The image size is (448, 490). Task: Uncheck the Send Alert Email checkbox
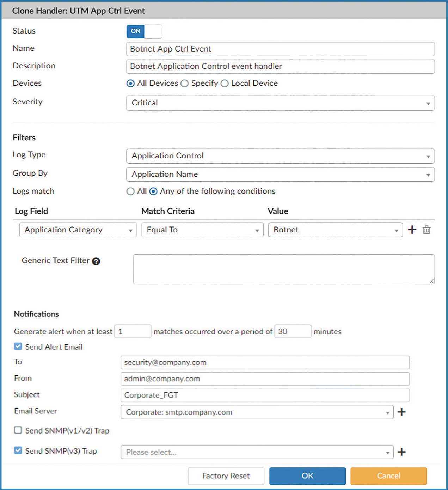click(x=18, y=346)
